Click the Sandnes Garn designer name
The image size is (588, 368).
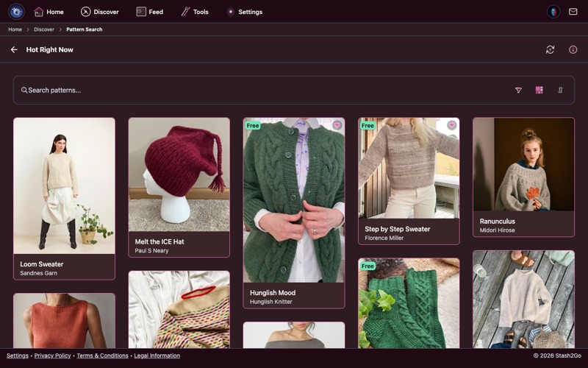click(x=39, y=273)
